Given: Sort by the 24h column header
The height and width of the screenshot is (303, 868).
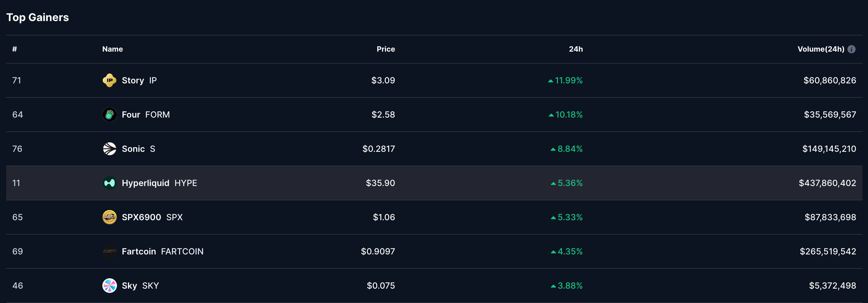Looking at the screenshot, I should click(576, 49).
